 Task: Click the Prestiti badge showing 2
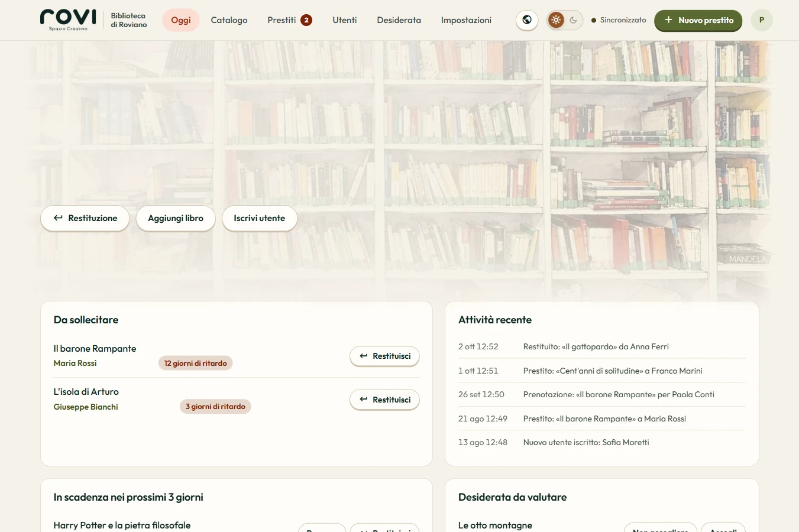tap(306, 20)
